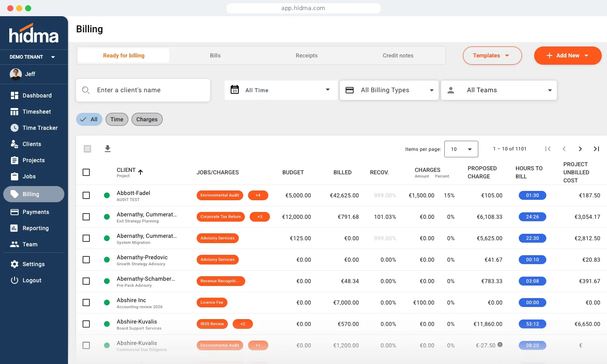Image resolution: width=607 pixels, height=364 pixels.
Task: Open the Reporting chart icon
Action: [x=15, y=228]
